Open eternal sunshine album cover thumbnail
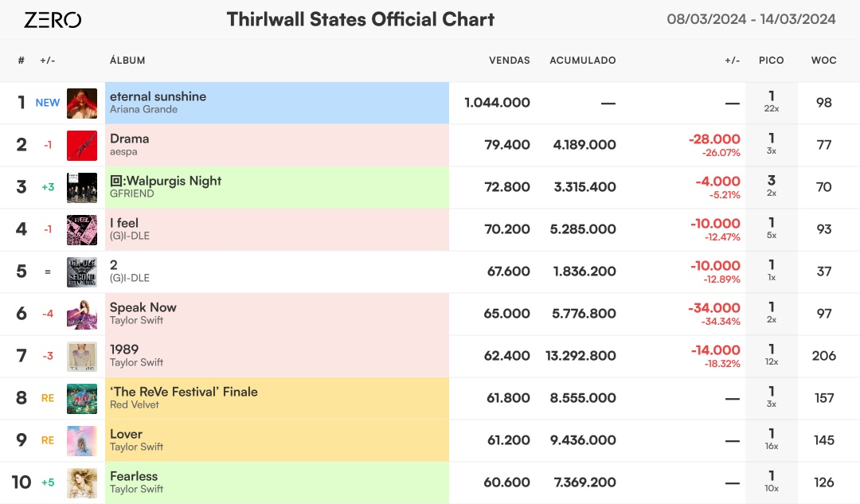The height and width of the screenshot is (504, 860). click(x=82, y=103)
